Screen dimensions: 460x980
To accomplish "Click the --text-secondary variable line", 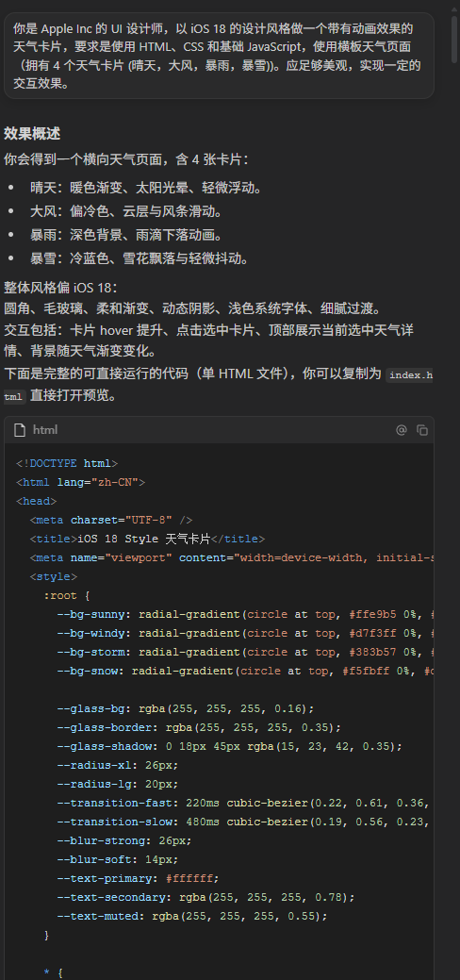I will tap(206, 898).
